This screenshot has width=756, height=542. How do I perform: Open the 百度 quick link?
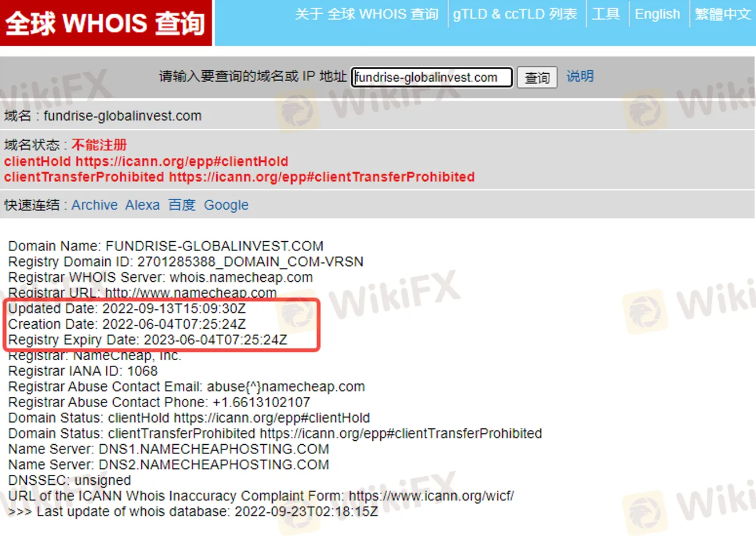[182, 205]
